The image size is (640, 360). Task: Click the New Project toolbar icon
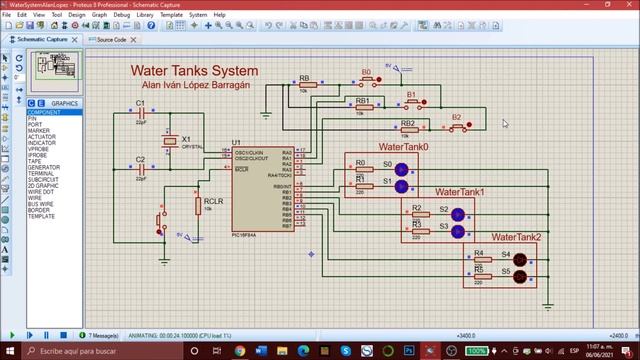9,25
